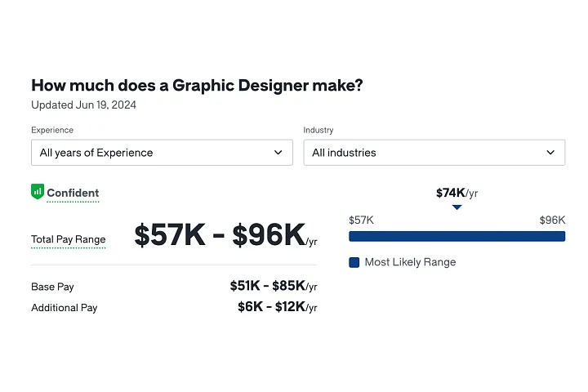
Task: Click the $74K/yr median label
Action: [x=457, y=193]
